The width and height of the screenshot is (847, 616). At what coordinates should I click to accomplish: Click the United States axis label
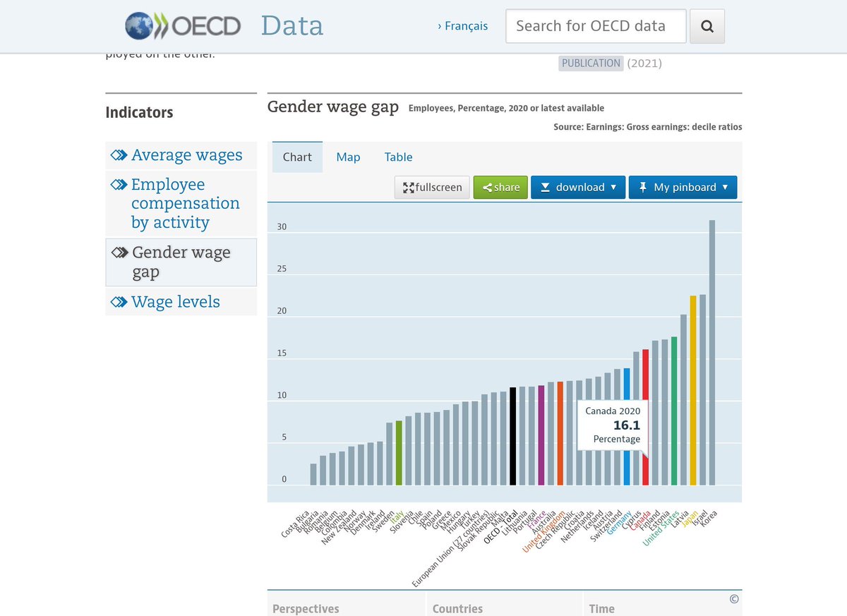tap(661, 527)
